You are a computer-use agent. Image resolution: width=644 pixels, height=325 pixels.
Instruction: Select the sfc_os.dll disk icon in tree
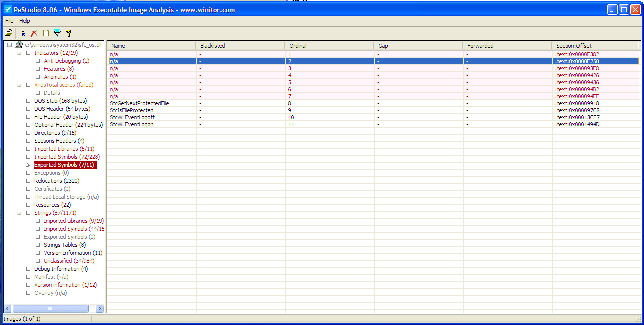coord(19,45)
